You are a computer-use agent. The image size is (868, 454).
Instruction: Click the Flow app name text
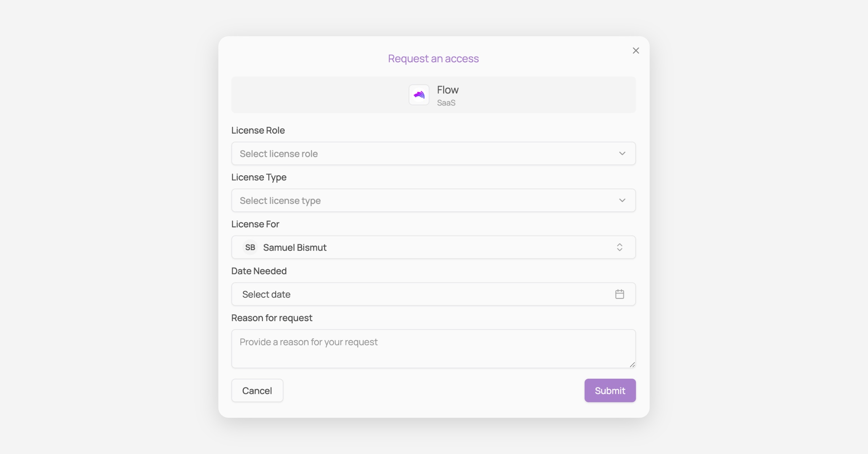(447, 90)
